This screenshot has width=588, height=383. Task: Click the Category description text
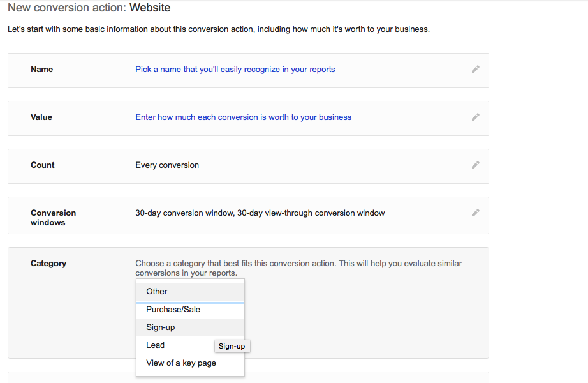(298, 268)
